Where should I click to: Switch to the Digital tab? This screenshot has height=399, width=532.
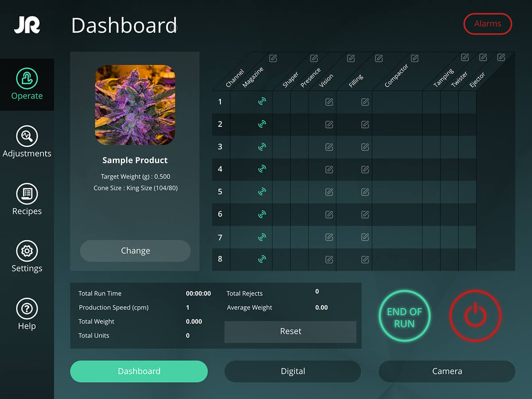(x=293, y=372)
